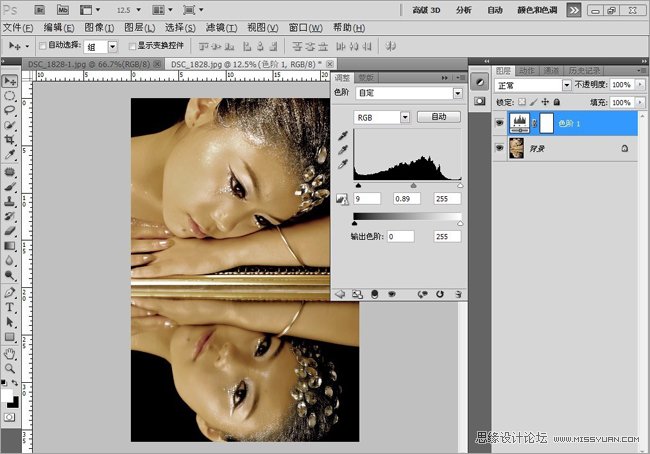Click the 分析 workspace button
The width and height of the screenshot is (650, 454).
[x=463, y=9]
